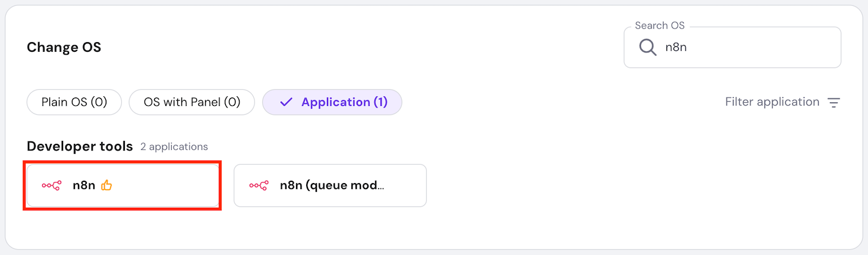868x255 pixels.
Task: Click the n8n logo in the first card
Action: coord(51,185)
